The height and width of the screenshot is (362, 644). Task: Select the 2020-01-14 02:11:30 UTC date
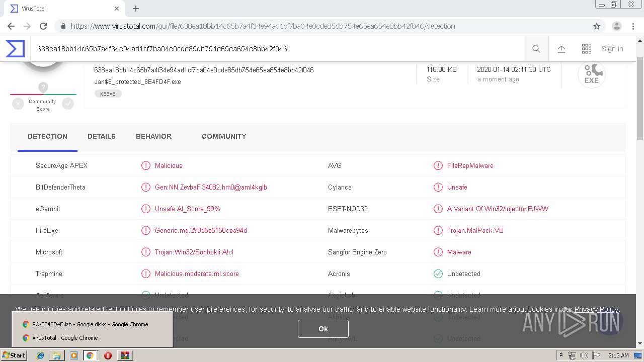[514, 69]
